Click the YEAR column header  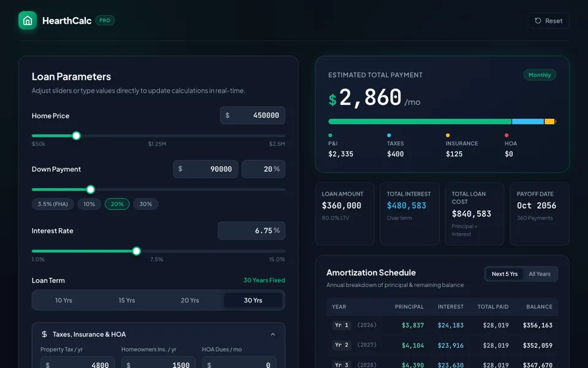(x=339, y=307)
